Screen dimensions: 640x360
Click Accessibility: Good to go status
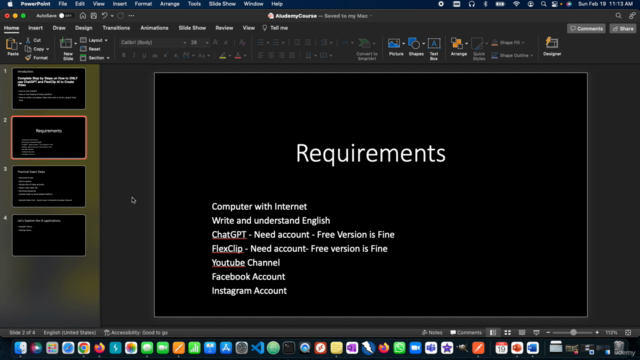coord(136,333)
